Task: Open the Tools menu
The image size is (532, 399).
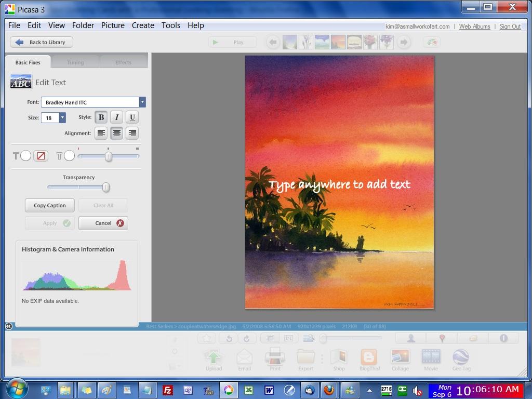Action: tap(170, 25)
